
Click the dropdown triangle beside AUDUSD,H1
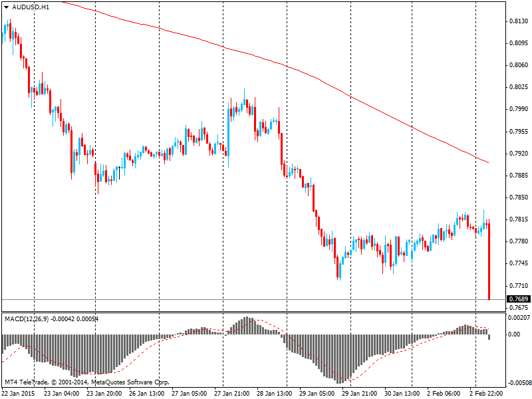pyautogui.click(x=7, y=7)
